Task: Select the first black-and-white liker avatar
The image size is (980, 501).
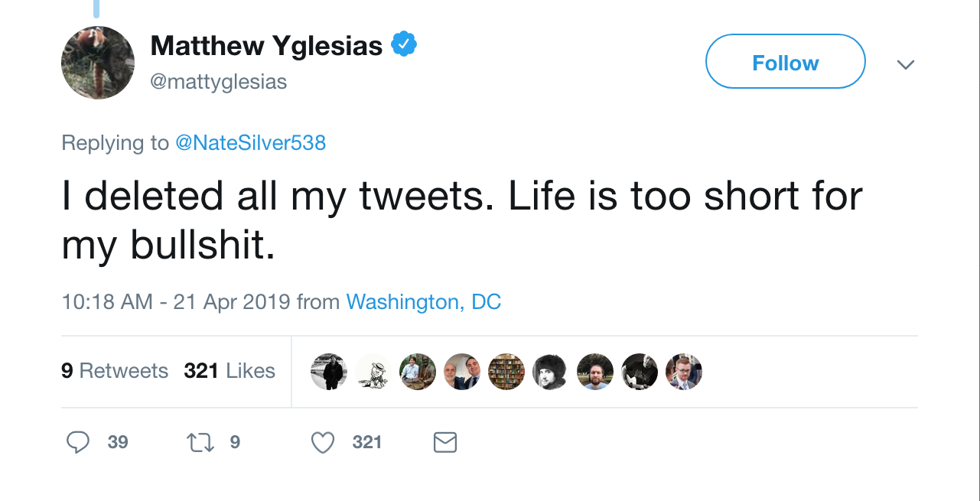Action: [x=329, y=372]
